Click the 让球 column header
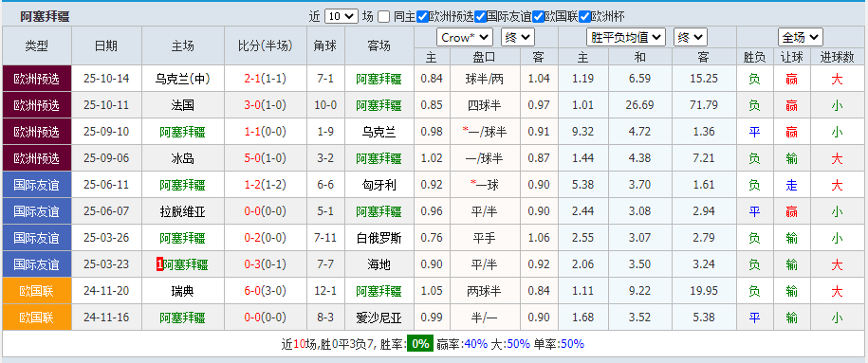Screen dimensions: 868x363 coord(791,57)
